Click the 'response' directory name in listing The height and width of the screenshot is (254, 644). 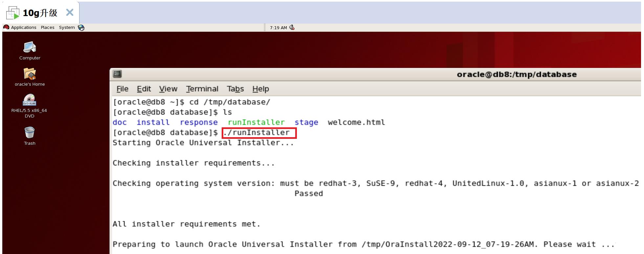pyautogui.click(x=199, y=122)
